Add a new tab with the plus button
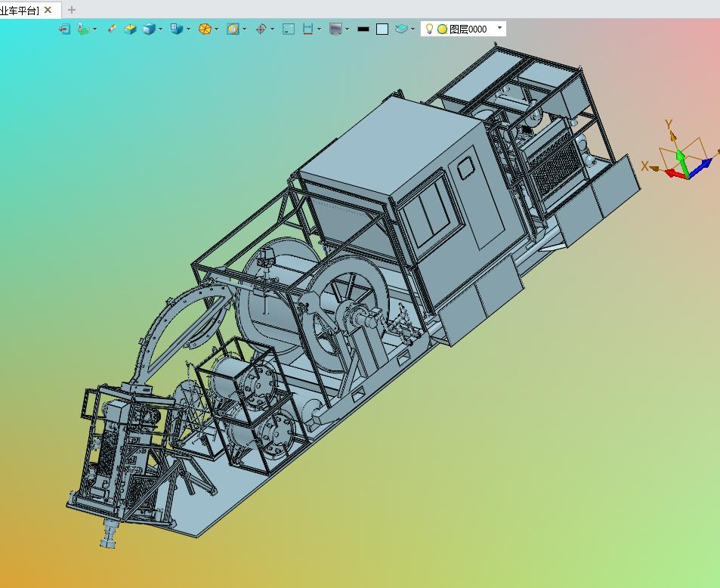 coord(72,10)
